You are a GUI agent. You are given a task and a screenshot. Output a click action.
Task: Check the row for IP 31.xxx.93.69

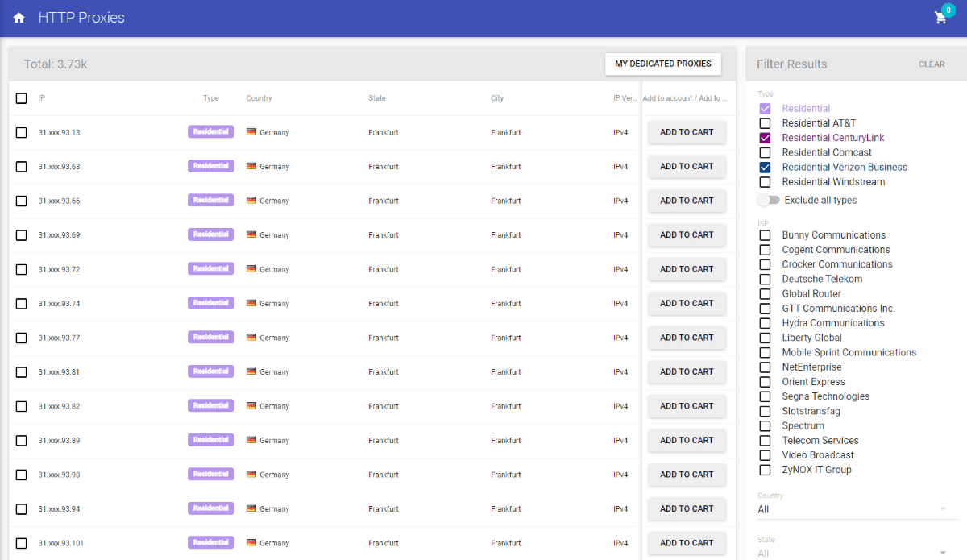(x=21, y=235)
